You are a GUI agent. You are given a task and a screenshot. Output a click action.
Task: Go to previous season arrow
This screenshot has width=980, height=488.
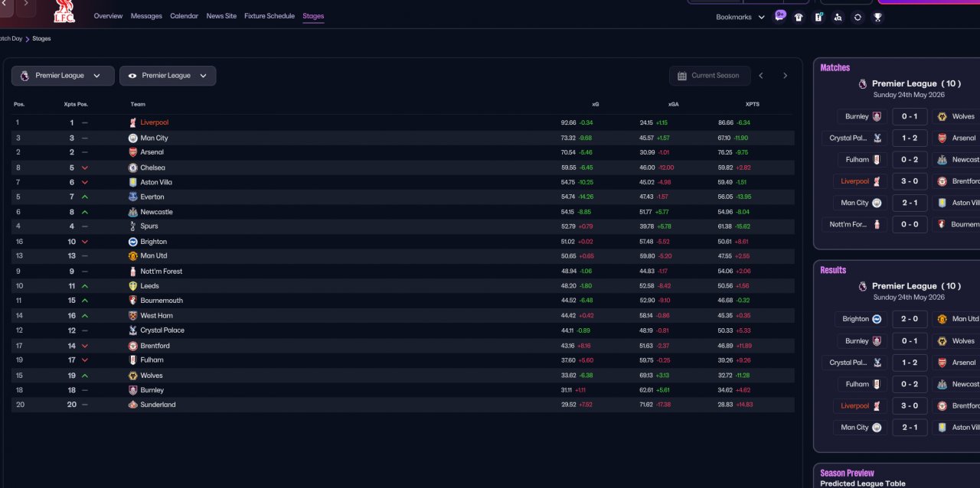[x=761, y=76]
